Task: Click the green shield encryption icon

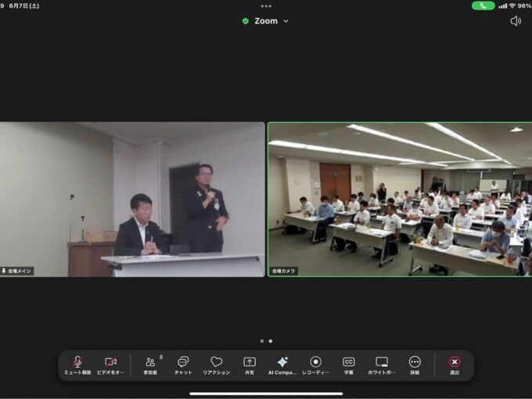Action: coord(246,21)
